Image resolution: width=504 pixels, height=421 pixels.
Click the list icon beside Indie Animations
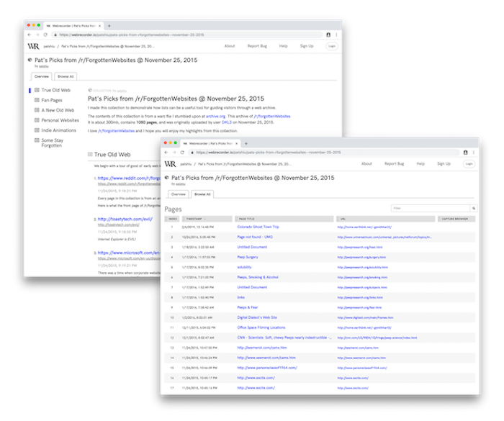37,130
